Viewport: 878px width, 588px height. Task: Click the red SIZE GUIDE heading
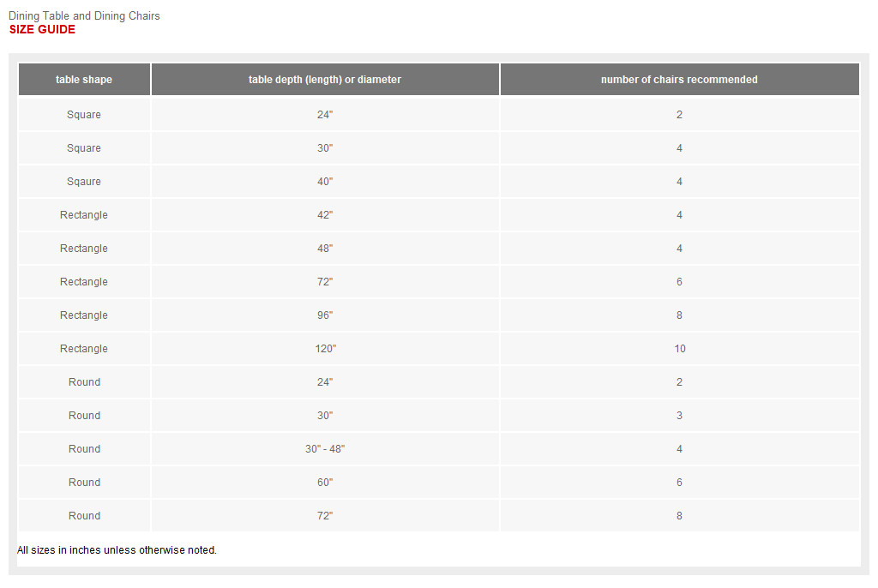point(42,30)
